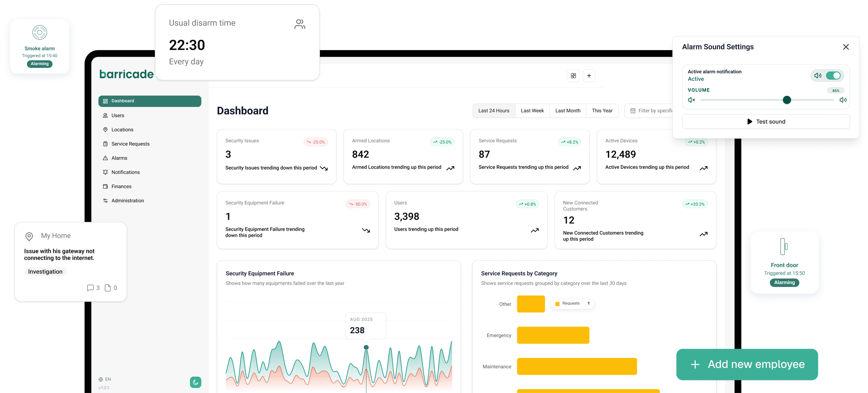
Task: Click the speaker icon beside notification toggle
Action: pos(818,75)
